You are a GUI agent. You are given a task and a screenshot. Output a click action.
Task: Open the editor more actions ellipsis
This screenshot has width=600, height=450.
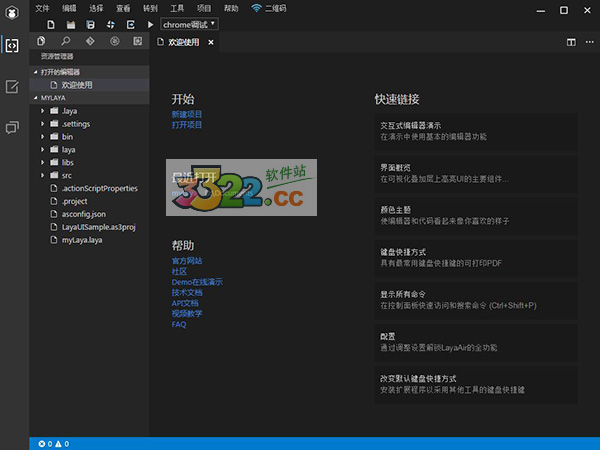588,43
